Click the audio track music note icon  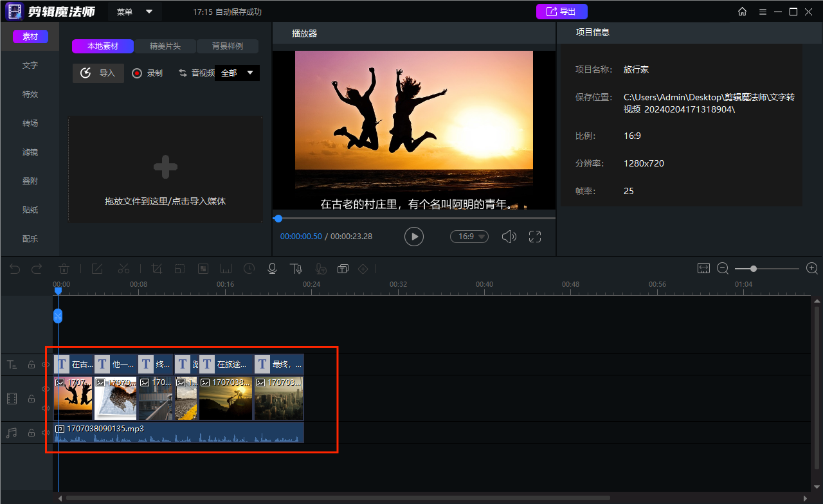[12, 433]
